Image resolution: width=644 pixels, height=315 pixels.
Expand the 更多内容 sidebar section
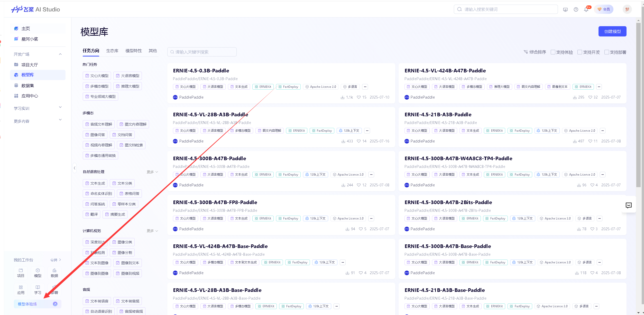click(60, 120)
